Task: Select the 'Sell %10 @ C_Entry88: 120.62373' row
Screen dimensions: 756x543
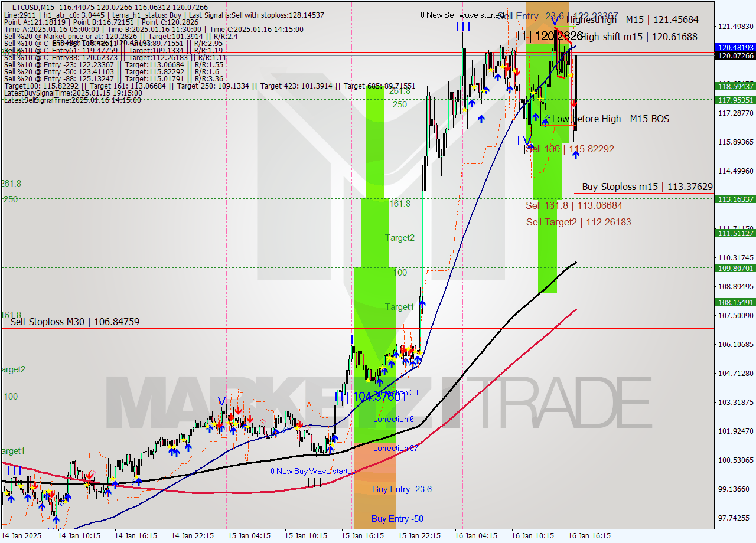Action: 115,57
